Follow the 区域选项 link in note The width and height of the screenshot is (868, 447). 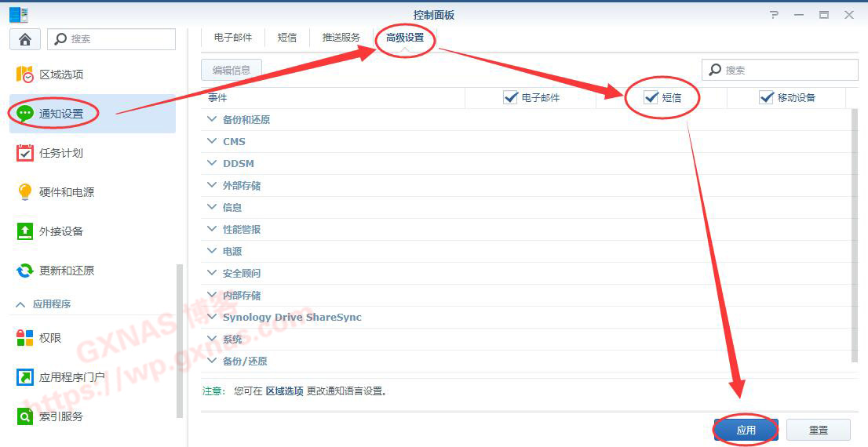[284, 391]
